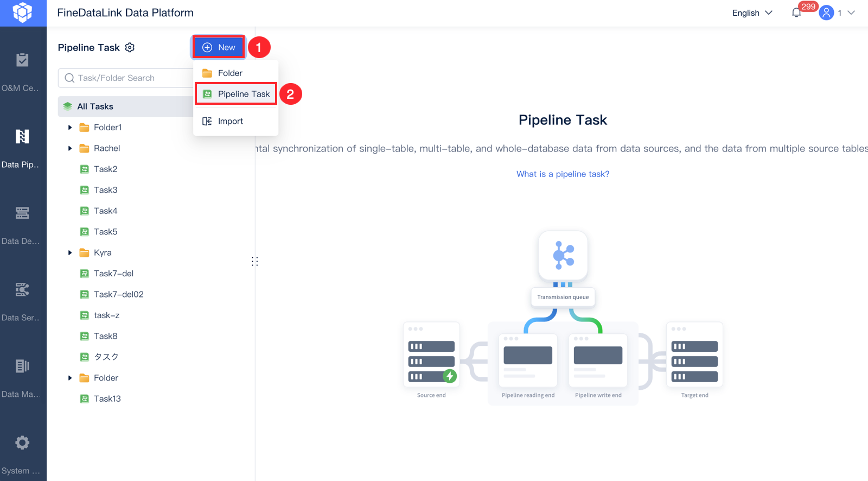Expand the Folder tree node arrow
868x481 pixels.
(70, 378)
